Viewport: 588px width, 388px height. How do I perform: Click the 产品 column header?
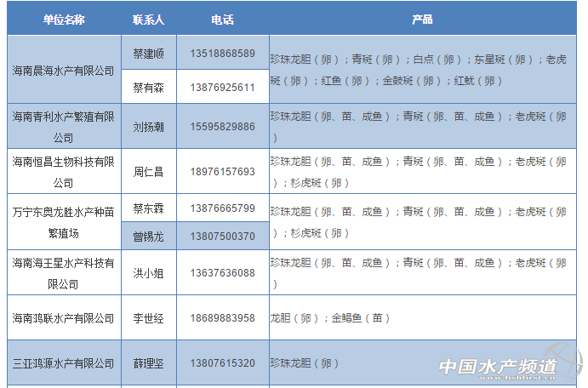point(422,19)
